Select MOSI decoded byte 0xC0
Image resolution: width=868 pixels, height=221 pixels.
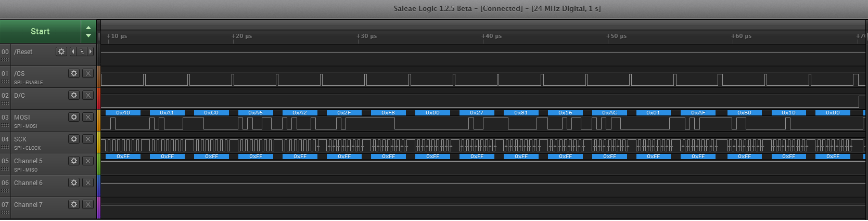(211, 113)
